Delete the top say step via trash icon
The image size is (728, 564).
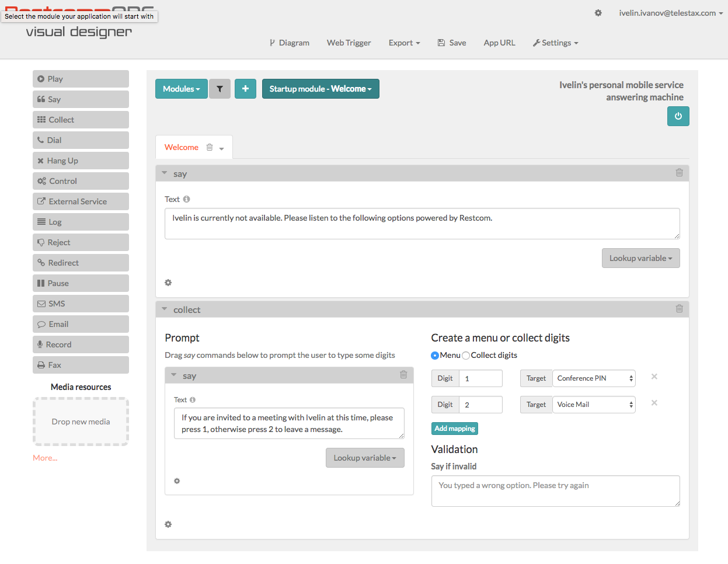(679, 173)
